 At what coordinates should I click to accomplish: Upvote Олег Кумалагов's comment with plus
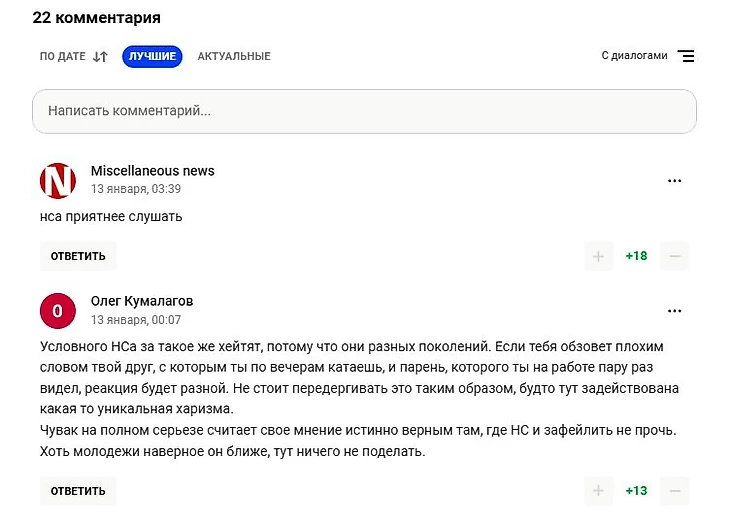598,491
